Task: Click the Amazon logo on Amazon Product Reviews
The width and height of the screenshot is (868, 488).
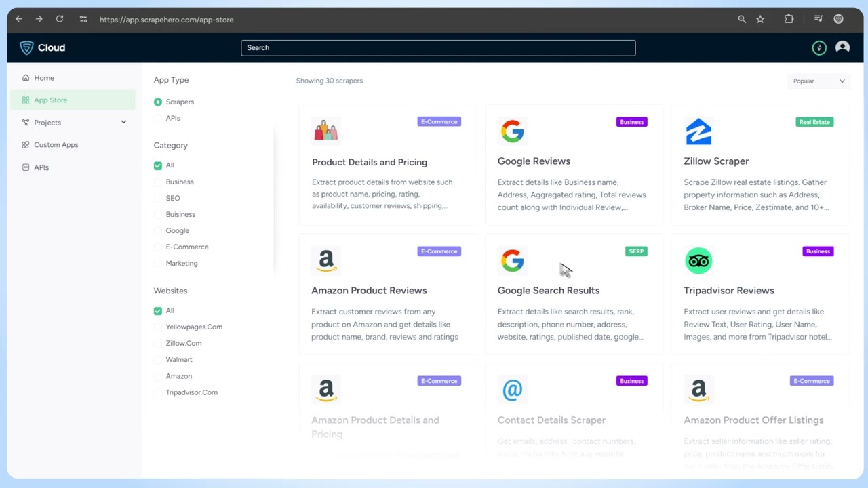Action: [x=325, y=261]
